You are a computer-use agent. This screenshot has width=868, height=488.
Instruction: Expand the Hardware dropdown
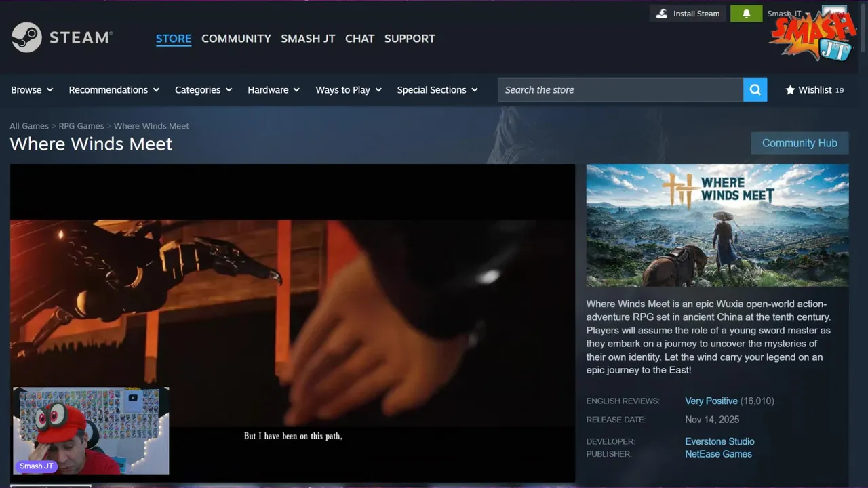(273, 89)
